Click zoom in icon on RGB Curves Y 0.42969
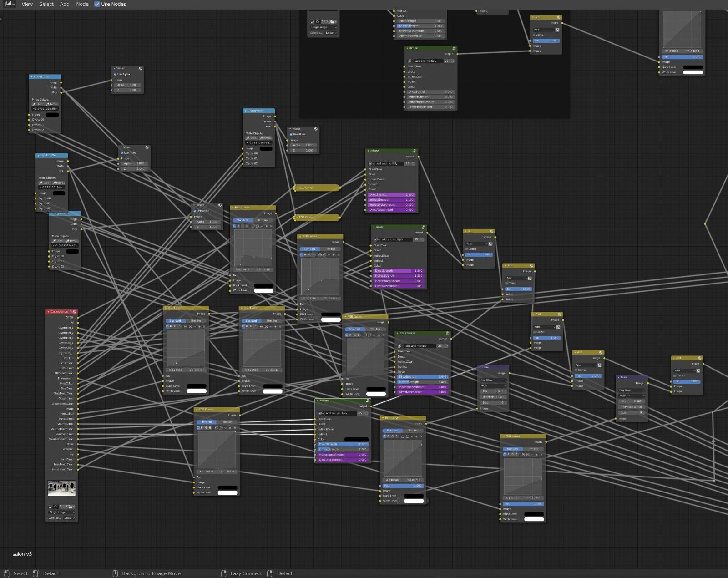 [524, 455]
